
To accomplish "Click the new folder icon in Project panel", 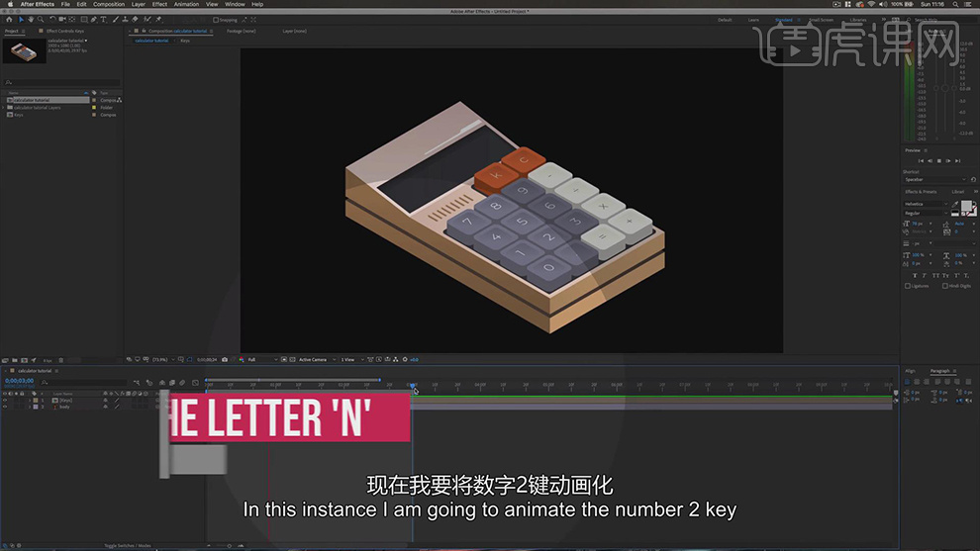I will [x=15, y=360].
